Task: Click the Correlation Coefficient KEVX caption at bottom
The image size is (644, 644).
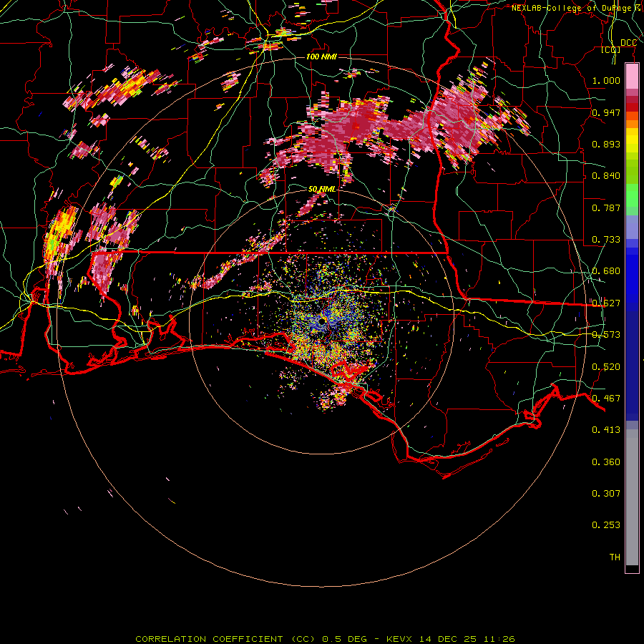Action: 325,639
